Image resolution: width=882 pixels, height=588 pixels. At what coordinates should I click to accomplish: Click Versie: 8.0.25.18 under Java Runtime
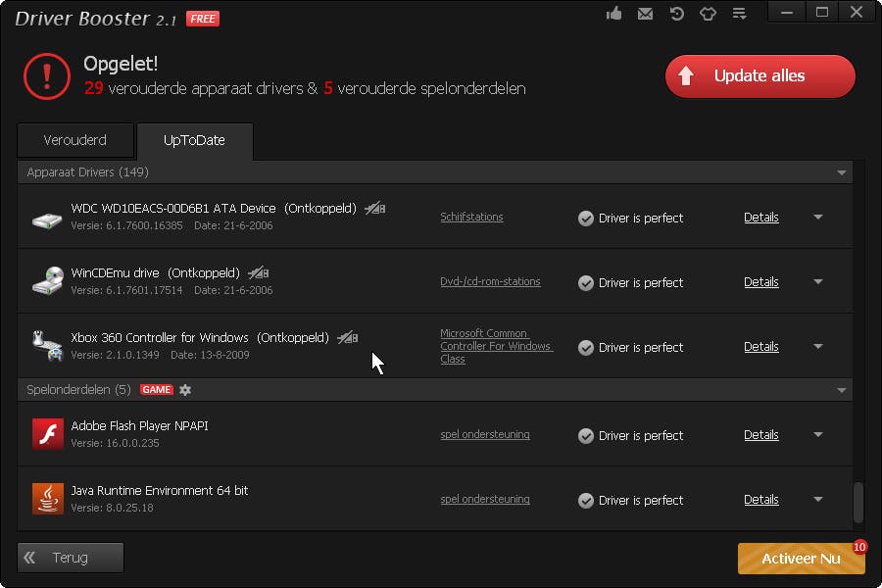pyautogui.click(x=112, y=508)
